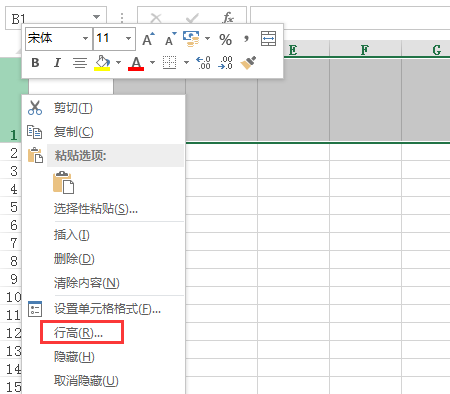Click the Insert Function fx icon
This screenshot has height=394, width=450.
pos(228,17)
